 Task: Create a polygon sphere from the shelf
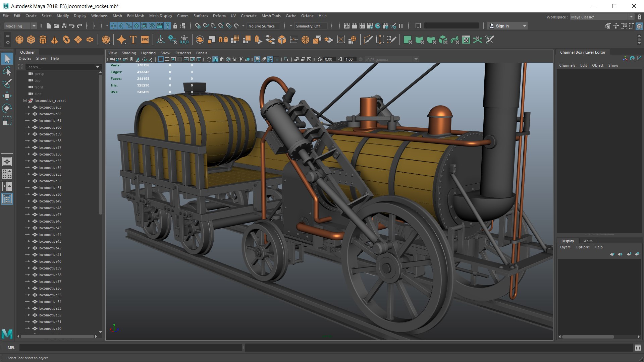(x=19, y=40)
